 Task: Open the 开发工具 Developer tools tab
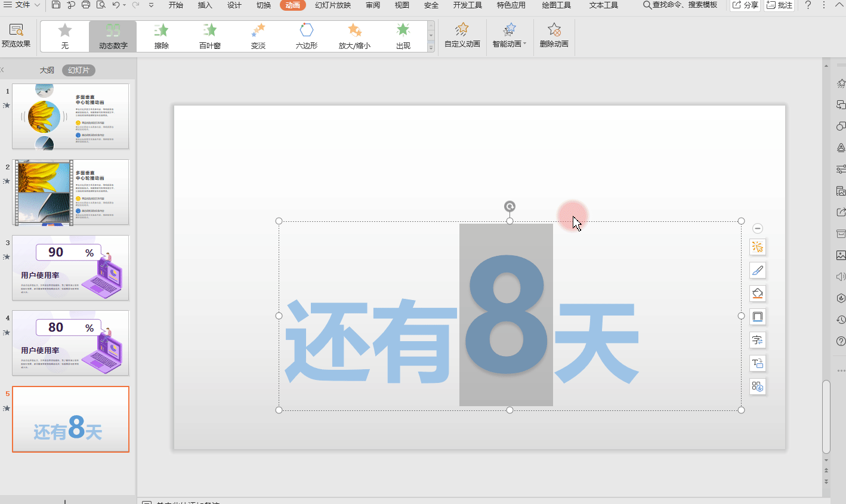click(468, 5)
